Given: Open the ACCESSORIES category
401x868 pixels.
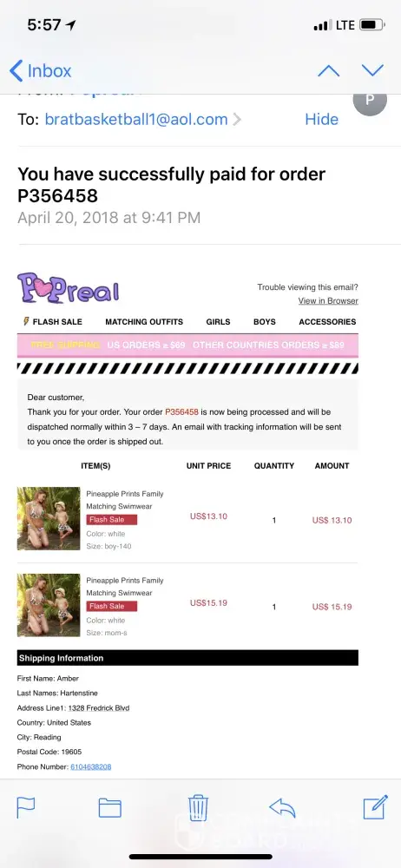Looking at the screenshot, I should point(327,322).
